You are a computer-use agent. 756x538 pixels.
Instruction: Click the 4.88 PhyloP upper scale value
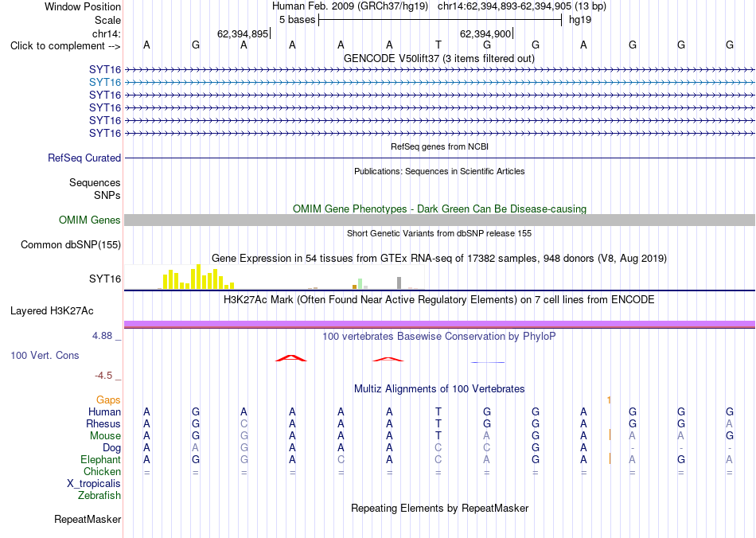pyautogui.click(x=102, y=336)
